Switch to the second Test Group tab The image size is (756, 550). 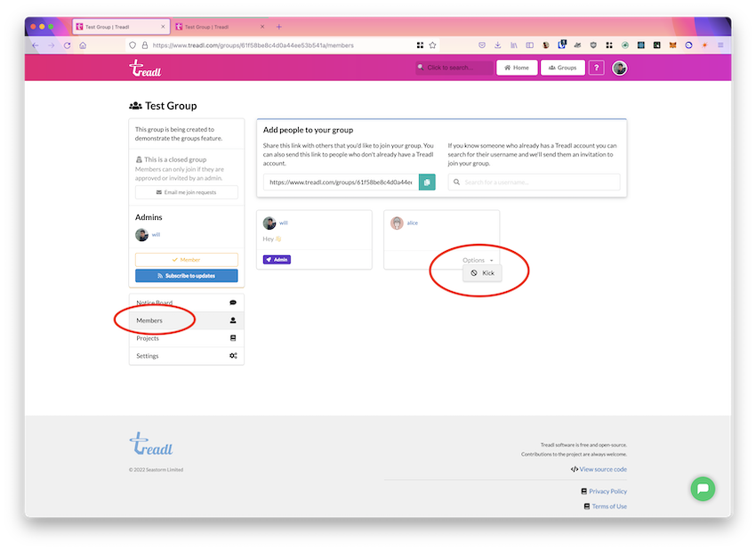(220, 27)
